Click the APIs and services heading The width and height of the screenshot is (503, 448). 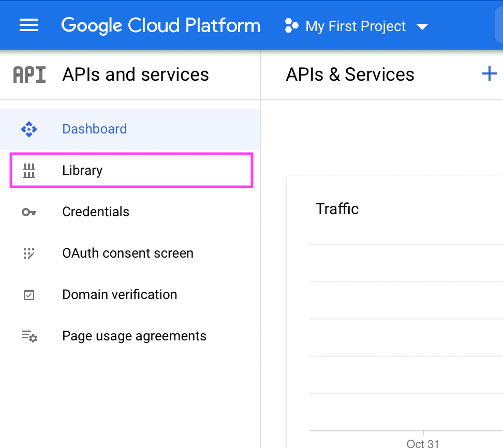[x=136, y=74]
